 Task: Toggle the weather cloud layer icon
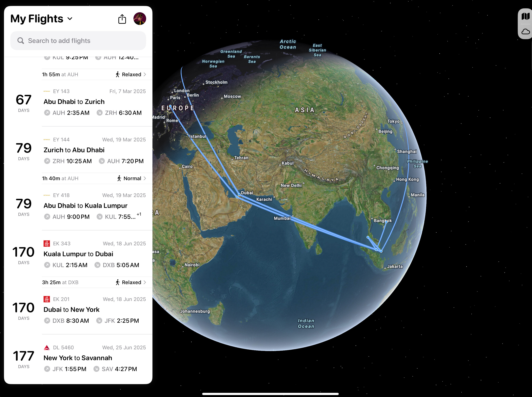(x=525, y=32)
